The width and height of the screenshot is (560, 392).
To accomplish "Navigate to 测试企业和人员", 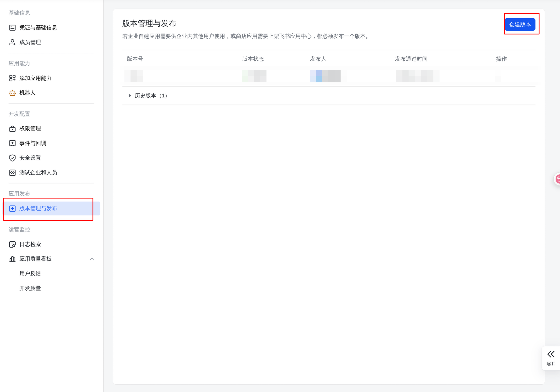I will click(x=38, y=173).
